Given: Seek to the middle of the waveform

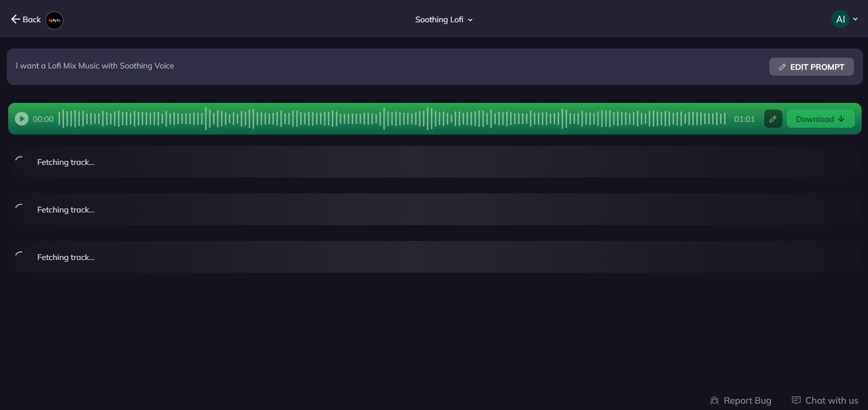Looking at the screenshot, I should point(392,119).
